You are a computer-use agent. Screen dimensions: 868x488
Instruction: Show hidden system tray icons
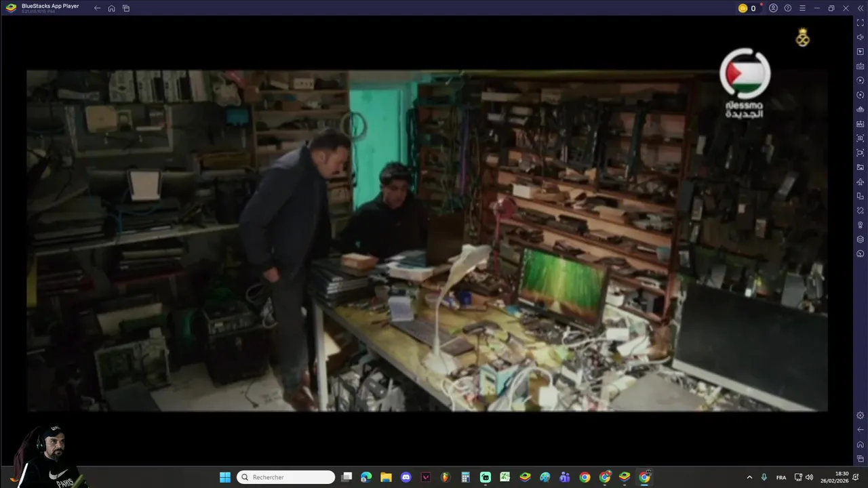[x=749, y=477]
